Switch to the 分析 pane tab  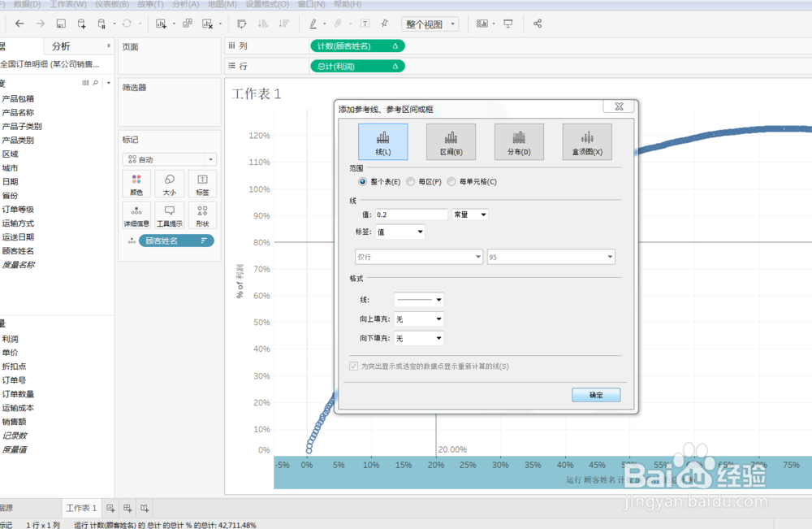click(61, 46)
